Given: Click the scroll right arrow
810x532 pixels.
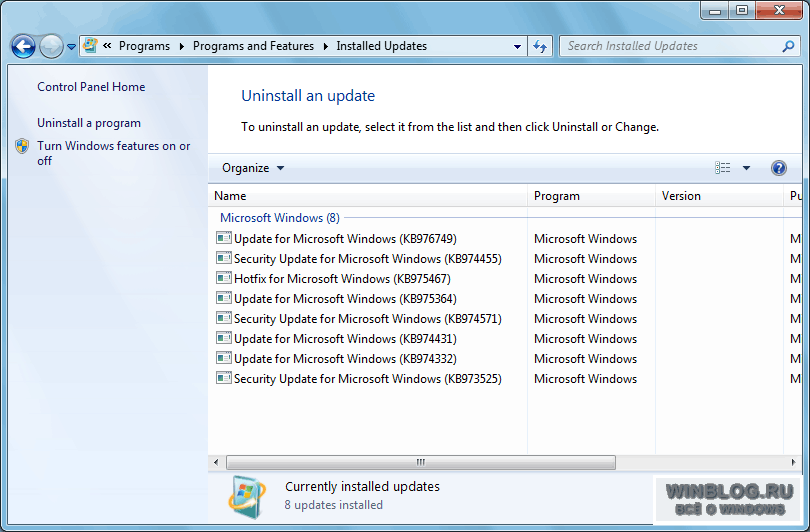Looking at the screenshot, I should 793,462.
